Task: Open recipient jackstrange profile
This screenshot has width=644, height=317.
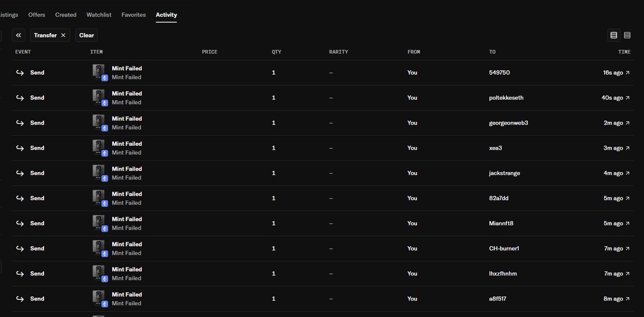Action: (504, 173)
